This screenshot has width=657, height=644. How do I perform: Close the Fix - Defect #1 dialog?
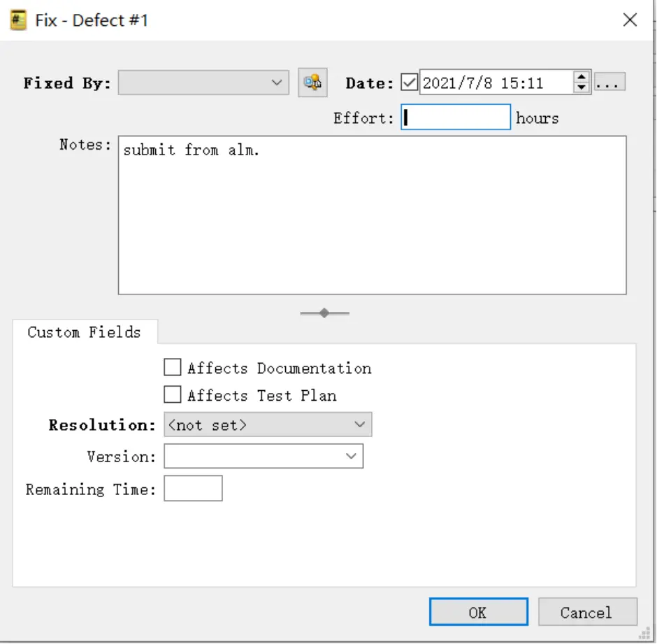(x=630, y=20)
